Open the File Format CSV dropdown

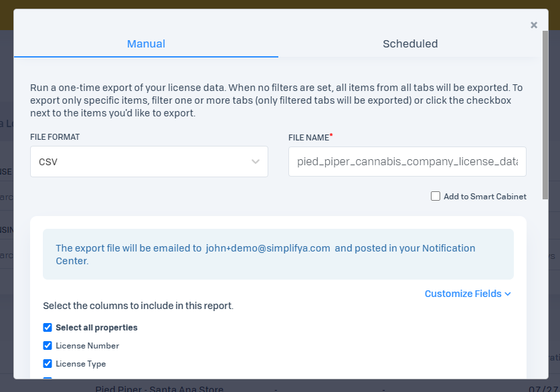(x=149, y=162)
